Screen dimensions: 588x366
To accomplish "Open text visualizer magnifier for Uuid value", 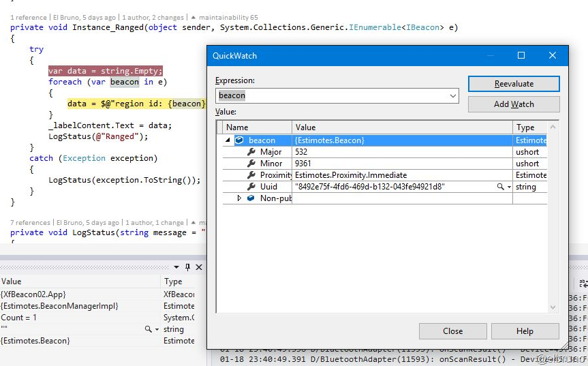I will click(500, 187).
